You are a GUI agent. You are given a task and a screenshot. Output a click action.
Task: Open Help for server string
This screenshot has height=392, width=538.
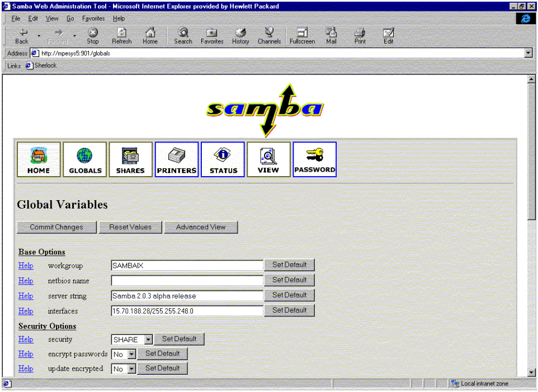tap(26, 296)
